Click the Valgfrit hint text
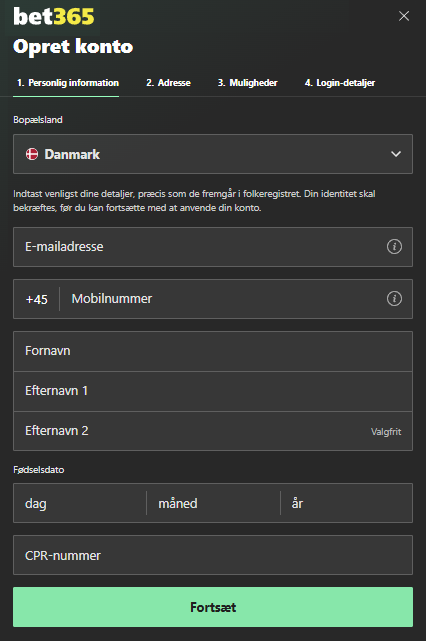Image resolution: width=426 pixels, height=641 pixels. 386,432
